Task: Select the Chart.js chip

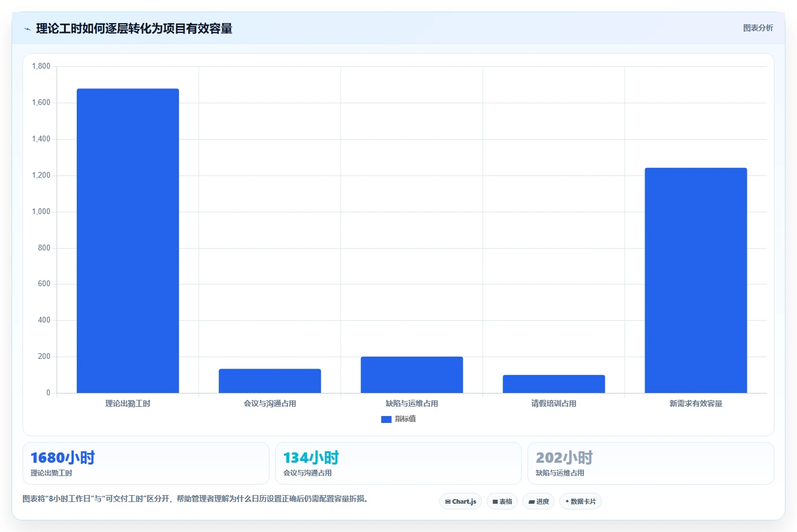Action: click(461, 501)
